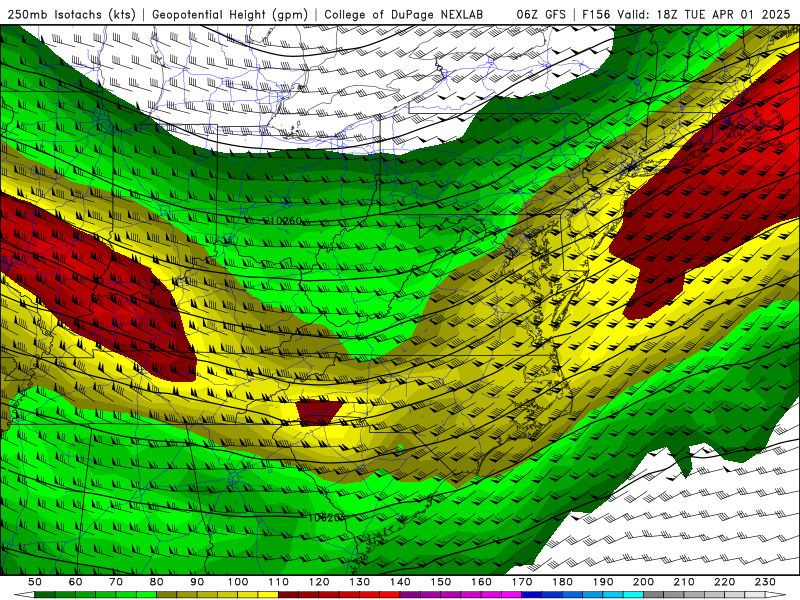Click the 180 kts color bar label
The image size is (800, 600).
click(x=562, y=582)
